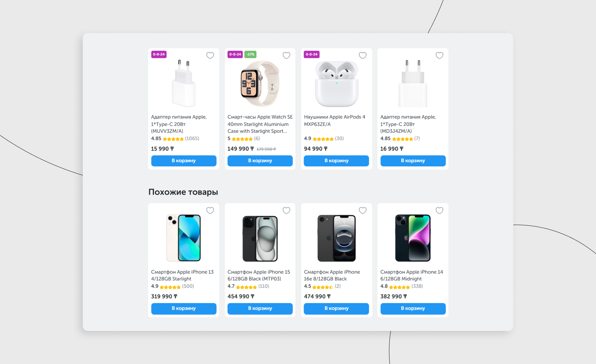This screenshot has height=364, width=596.
Task: Add Apple Watch SE to favorites
Action: coord(286,55)
